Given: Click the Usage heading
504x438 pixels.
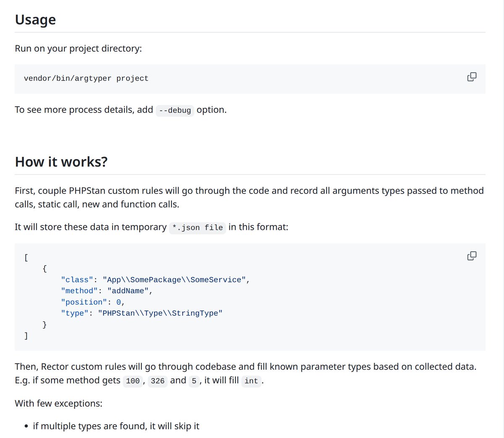Looking at the screenshot, I should pos(35,20).
